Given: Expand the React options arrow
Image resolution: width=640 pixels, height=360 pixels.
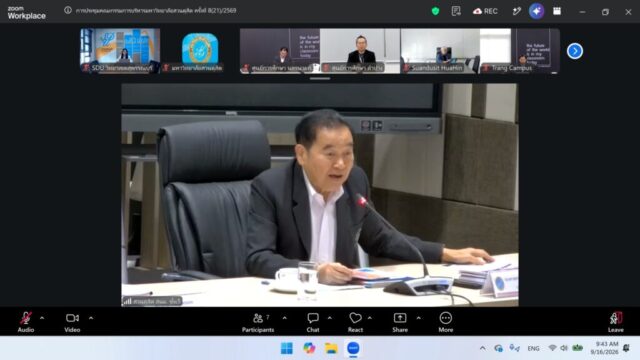Looking at the screenshot, I should click(369, 318).
